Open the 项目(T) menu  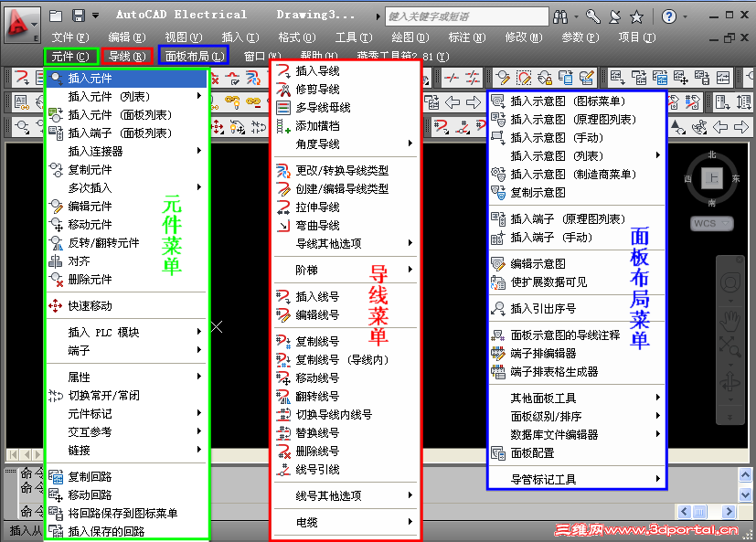tap(637, 37)
